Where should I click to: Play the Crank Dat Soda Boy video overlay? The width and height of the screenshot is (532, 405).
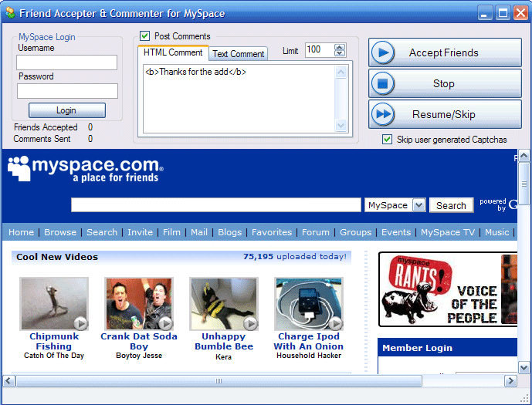pos(166,324)
